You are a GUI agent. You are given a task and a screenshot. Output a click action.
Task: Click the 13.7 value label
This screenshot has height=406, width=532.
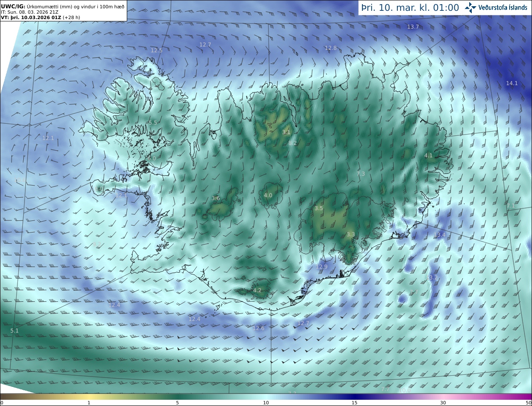(x=413, y=27)
